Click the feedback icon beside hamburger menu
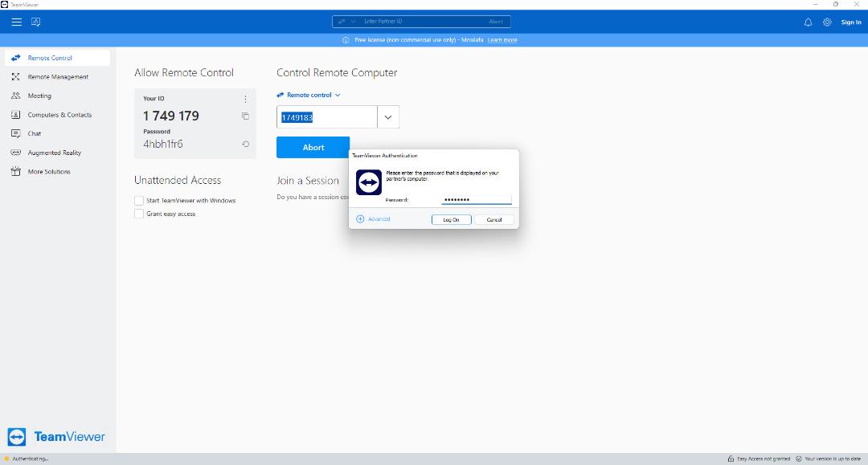Image resolution: width=868 pixels, height=465 pixels. click(36, 22)
